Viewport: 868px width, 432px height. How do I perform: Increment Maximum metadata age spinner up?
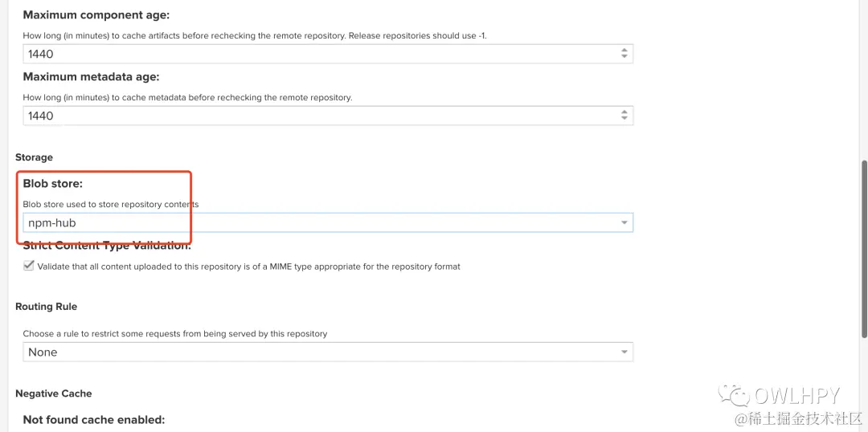pyautogui.click(x=624, y=112)
